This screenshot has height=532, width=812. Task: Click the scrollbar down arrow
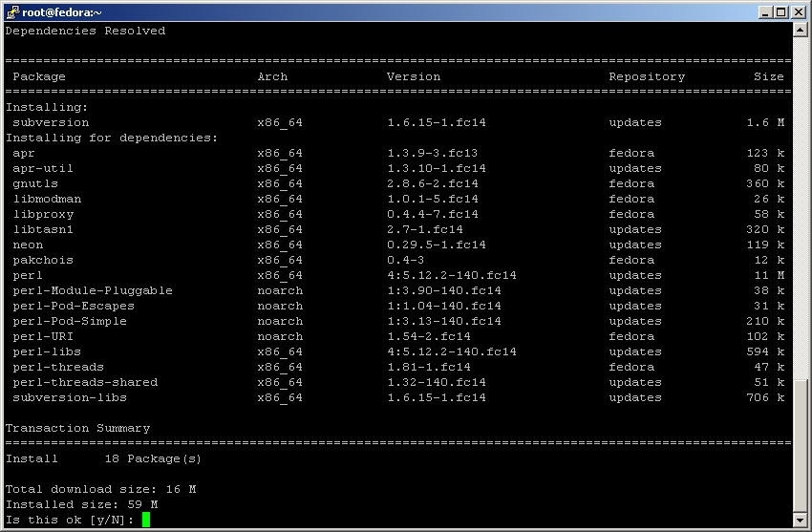coord(801,521)
